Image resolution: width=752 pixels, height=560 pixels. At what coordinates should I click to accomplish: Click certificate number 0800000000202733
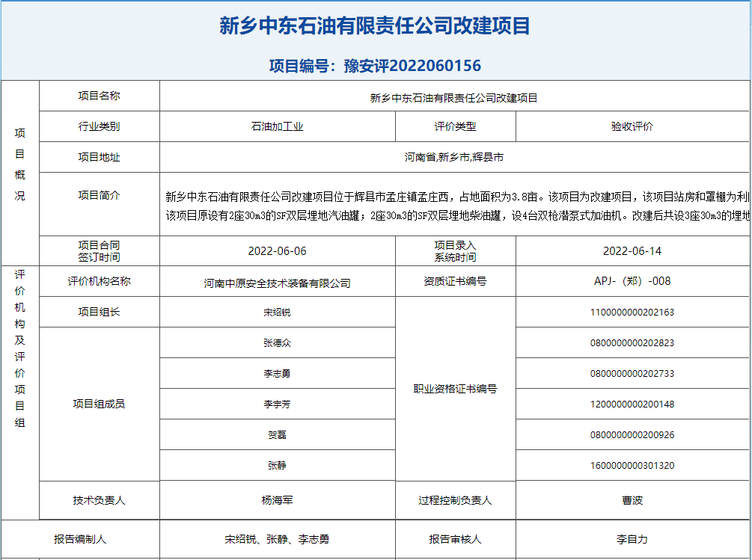[x=632, y=374]
